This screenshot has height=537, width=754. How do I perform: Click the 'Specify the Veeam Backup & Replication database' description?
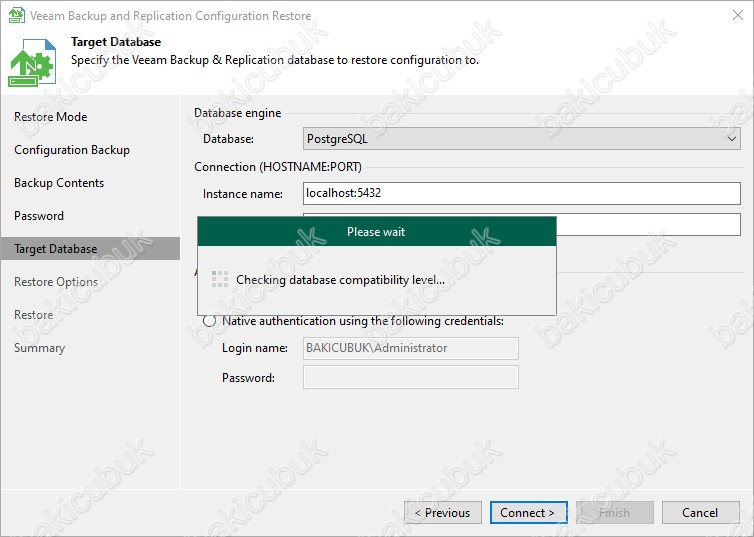point(275,60)
